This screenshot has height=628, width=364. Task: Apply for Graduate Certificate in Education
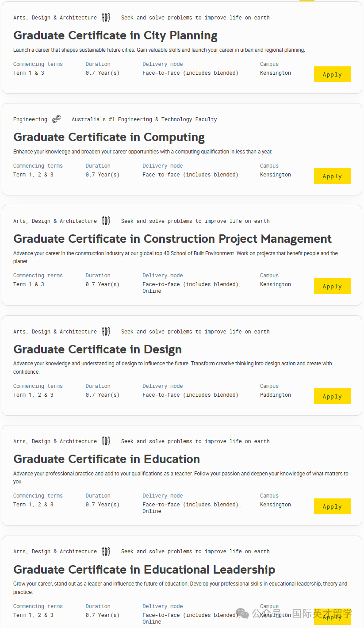tap(332, 506)
